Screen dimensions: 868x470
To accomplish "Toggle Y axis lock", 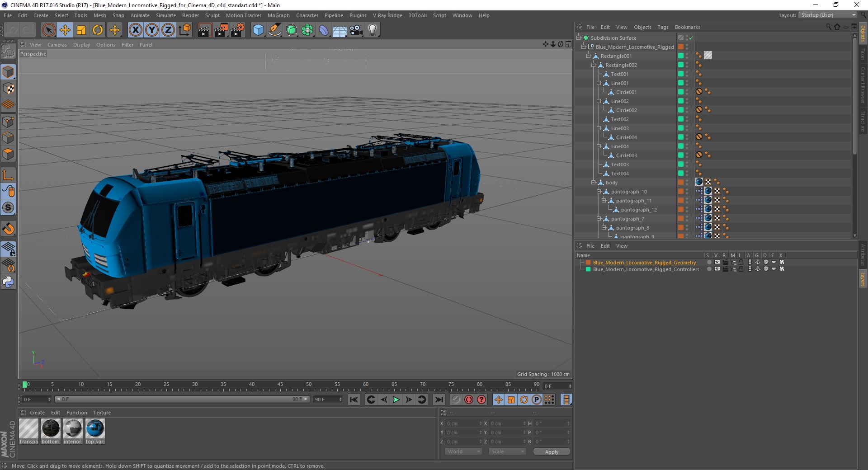I will (152, 30).
